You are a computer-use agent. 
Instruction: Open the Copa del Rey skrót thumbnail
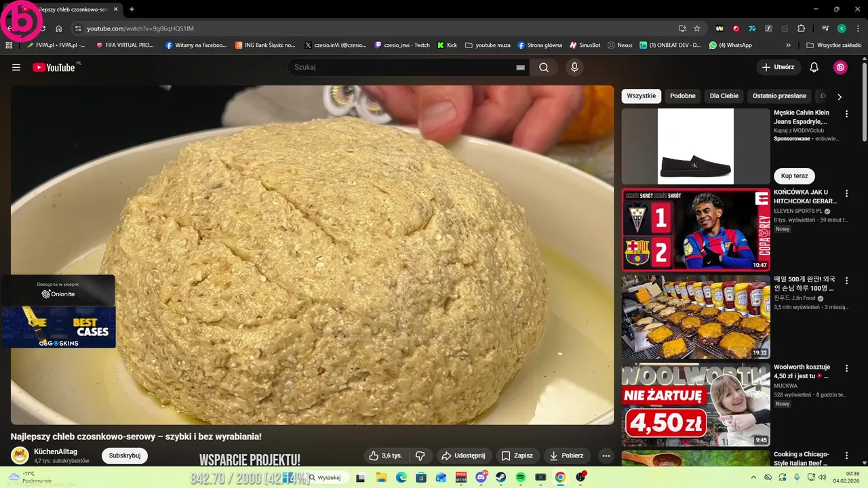696,230
